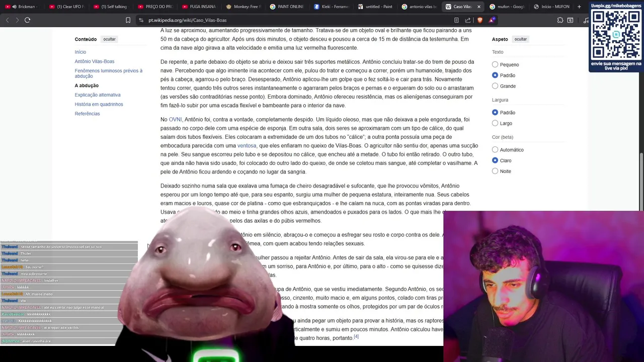Viewport: 644px width, 362px height.
Task: Open the ventosa article link
Action: point(247,146)
